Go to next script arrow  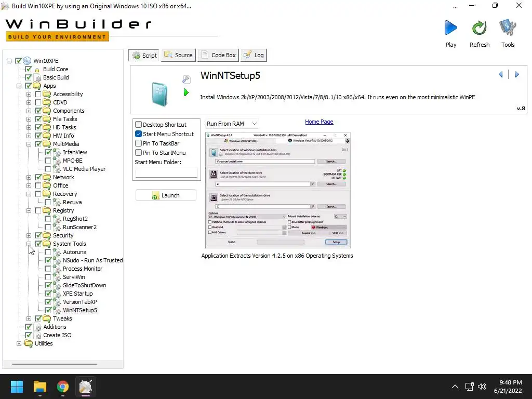(x=517, y=74)
